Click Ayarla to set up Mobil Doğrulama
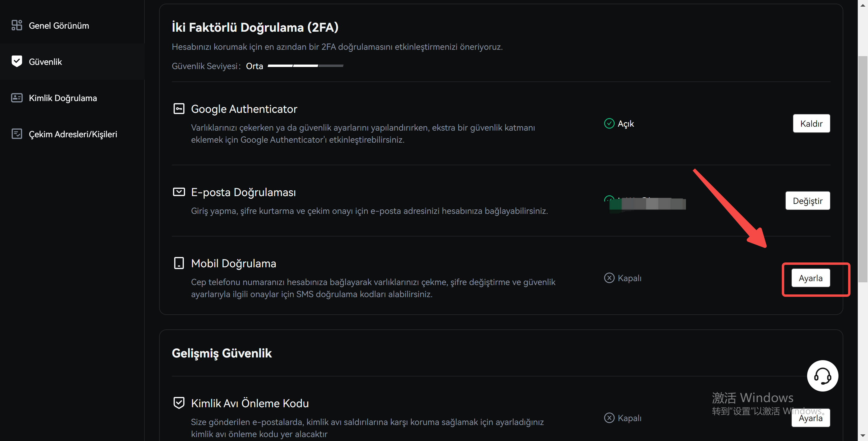The image size is (868, 441). (x=810, y=278)
